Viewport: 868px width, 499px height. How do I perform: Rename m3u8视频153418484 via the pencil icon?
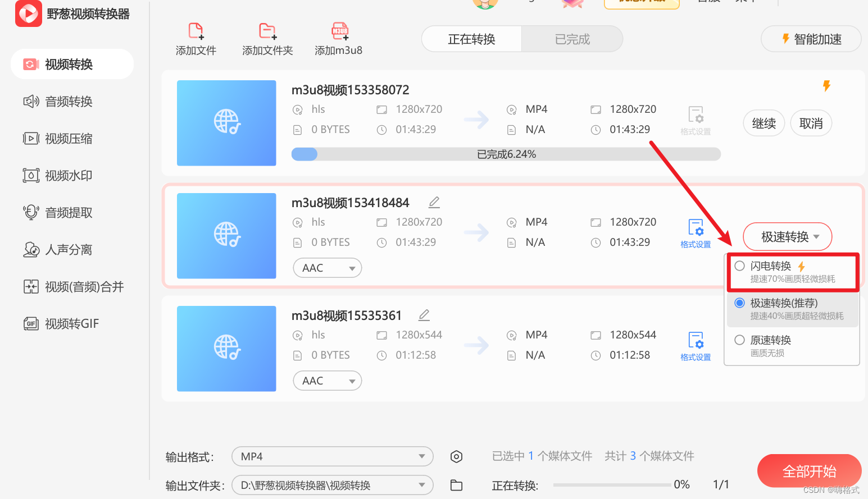[434, 202]
